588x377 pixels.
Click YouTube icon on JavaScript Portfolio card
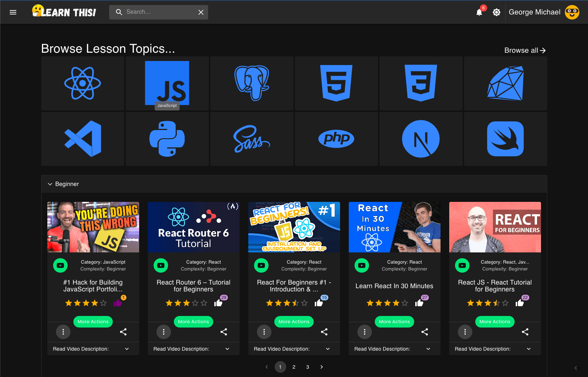[x=60, y=265]
